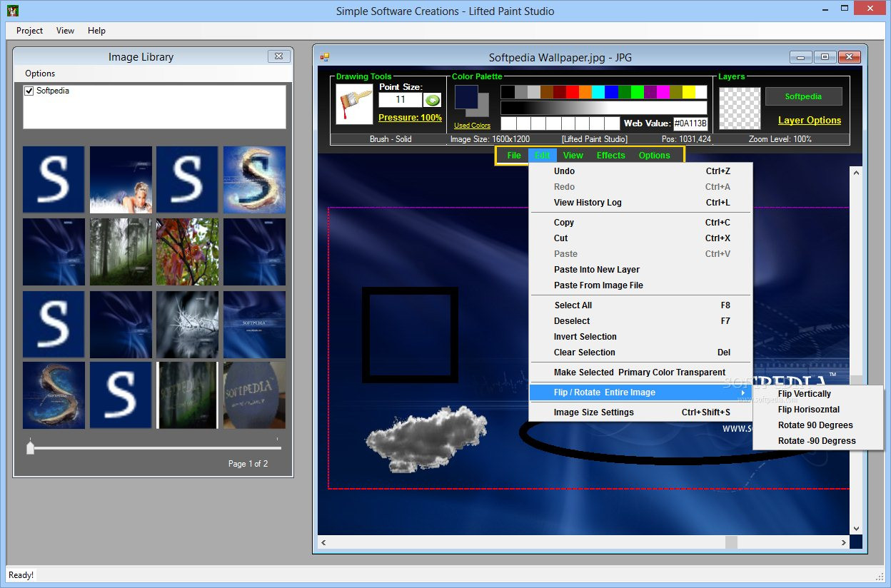891x588 pixels.
Task: Choose Deselect from the menu
Action: pyautogui.click(x=641, y=321)
